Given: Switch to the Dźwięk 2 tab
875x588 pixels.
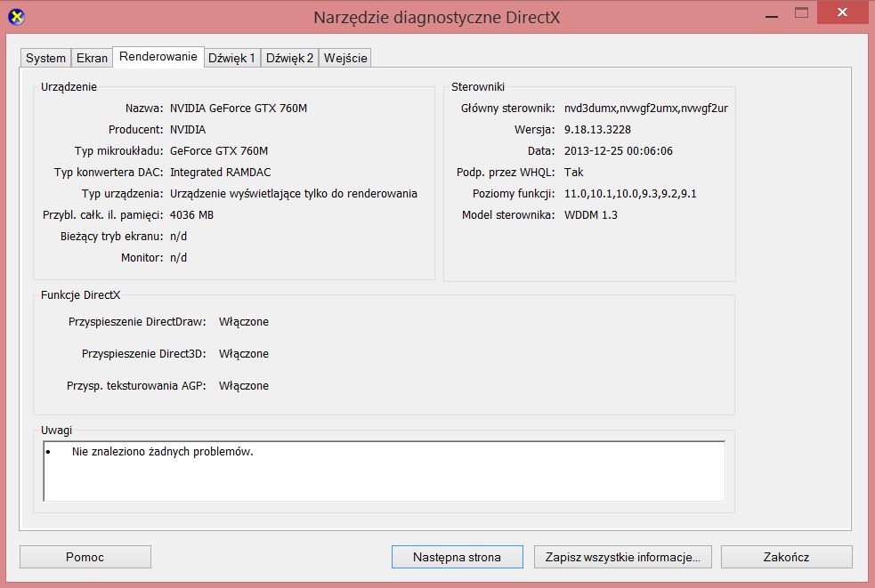Looking at the screenshot, I should point(289,58).
